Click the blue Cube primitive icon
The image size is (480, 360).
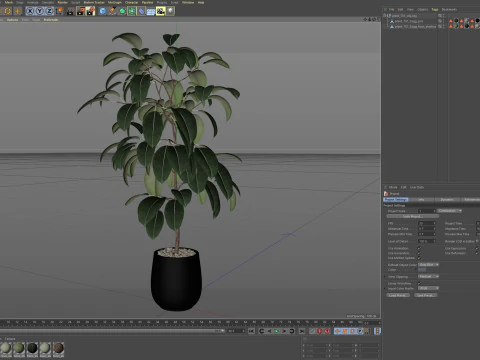click(103, 11)
